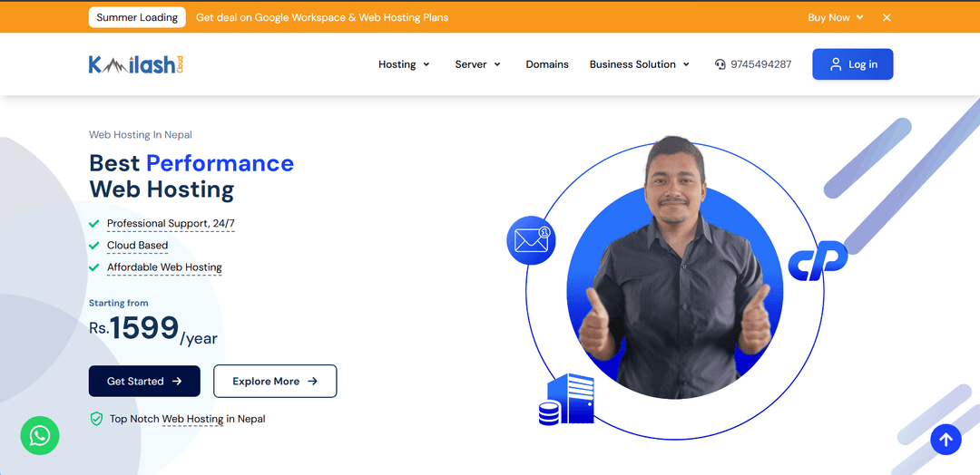The image size is (980, 475).
Task: Click the Kailash Cloud logo
Action: point(137,64)
